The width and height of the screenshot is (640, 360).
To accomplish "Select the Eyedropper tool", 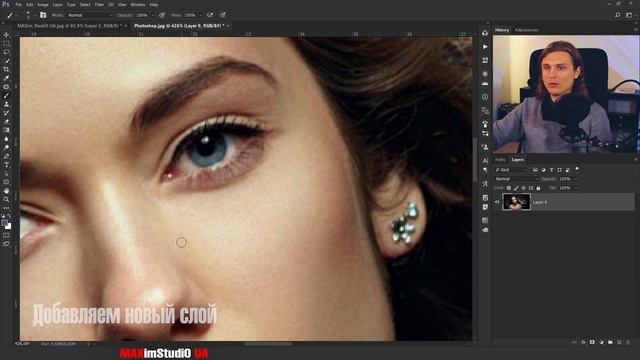I will tap(7, 78).
